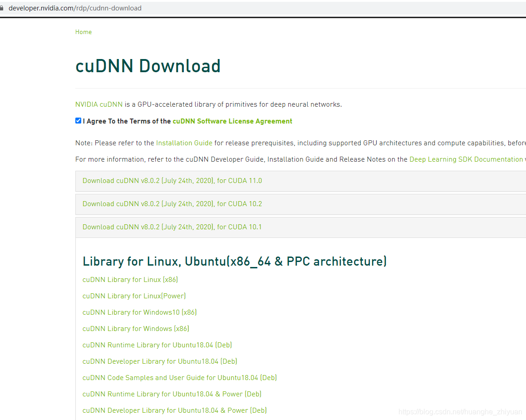Viewport: 526px width, 420px height.
Task: Click the Library for Linux, Ubuntu heading
Action: (x=235, y=262)
